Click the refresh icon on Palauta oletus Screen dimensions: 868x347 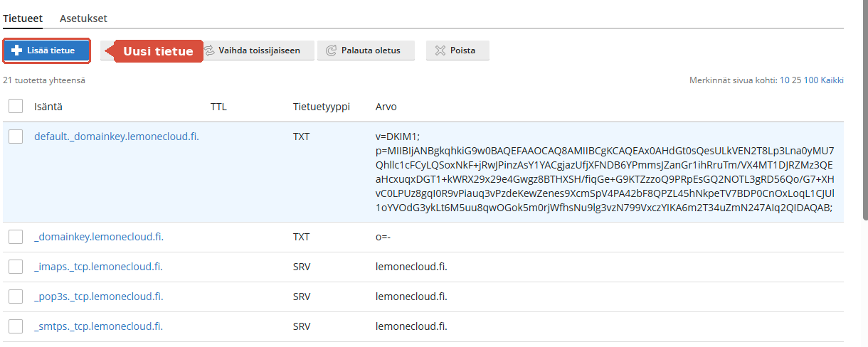(331, 50)
